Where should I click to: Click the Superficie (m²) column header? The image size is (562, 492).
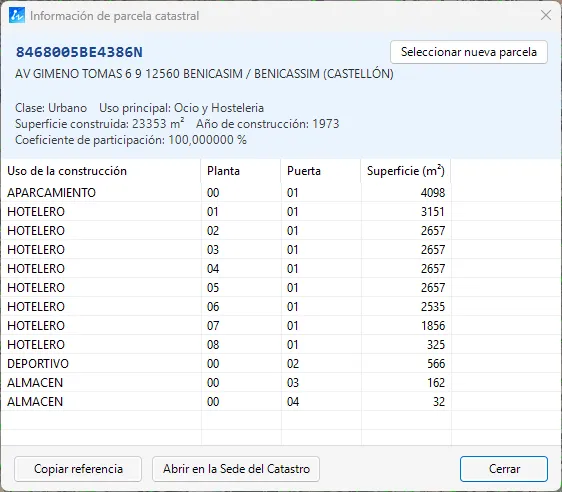406,171
